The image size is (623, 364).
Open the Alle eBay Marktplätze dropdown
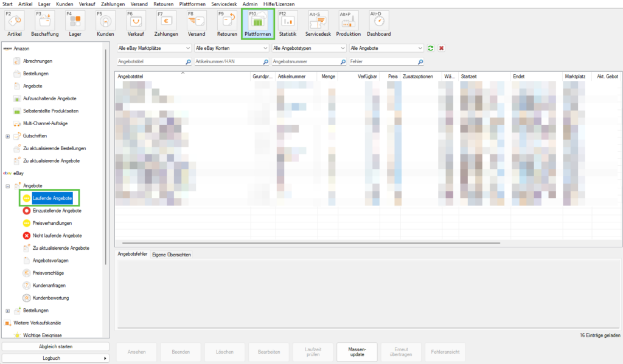click(154, 48)
